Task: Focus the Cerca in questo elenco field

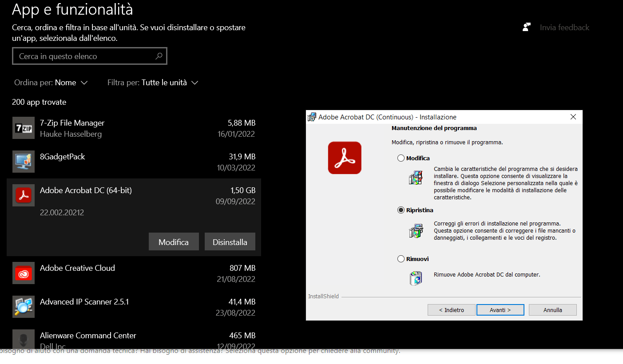Action: tap(90, 56)
